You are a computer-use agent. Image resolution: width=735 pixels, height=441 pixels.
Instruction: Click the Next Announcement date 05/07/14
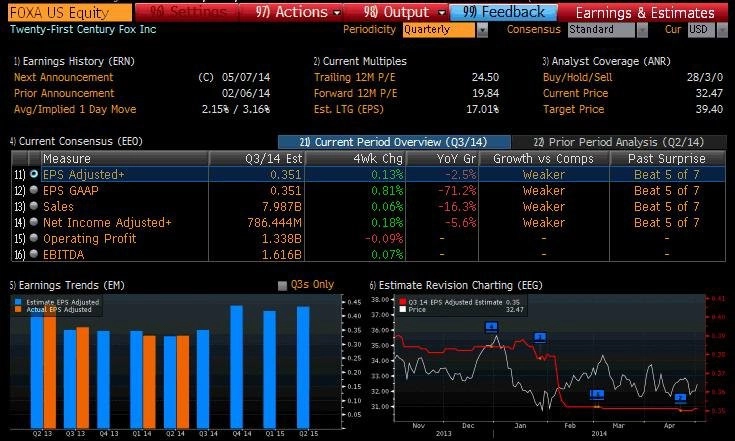coord(246,77)
